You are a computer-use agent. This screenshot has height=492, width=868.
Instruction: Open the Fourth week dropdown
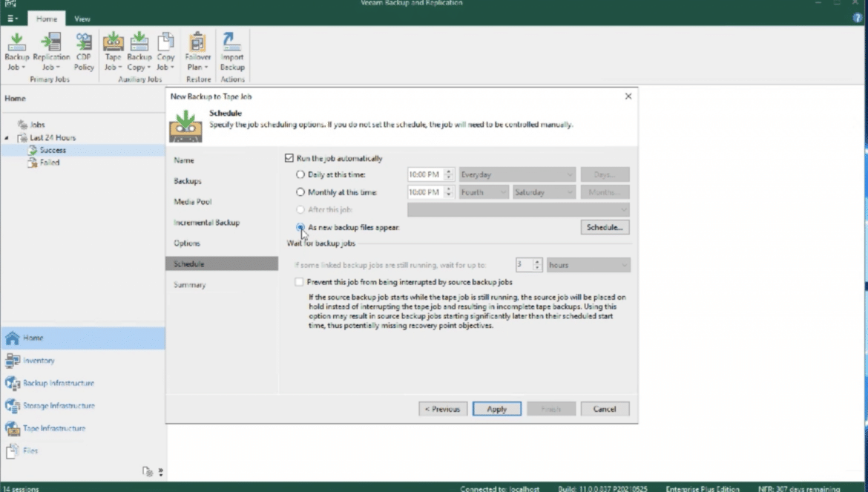(x=484, y=192)
